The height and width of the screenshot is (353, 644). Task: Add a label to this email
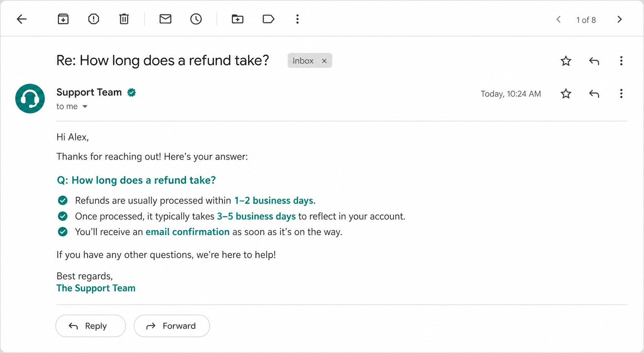[x=269, y=19]
